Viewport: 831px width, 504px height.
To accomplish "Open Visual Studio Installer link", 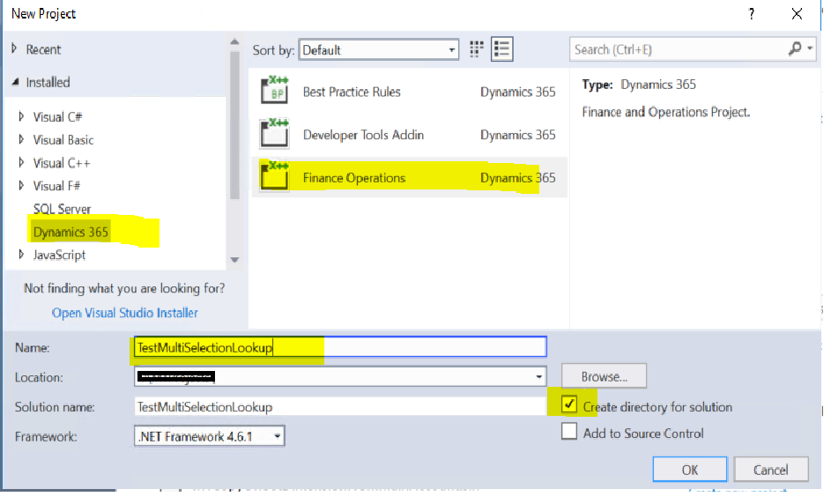I will [x=125, y=313].
